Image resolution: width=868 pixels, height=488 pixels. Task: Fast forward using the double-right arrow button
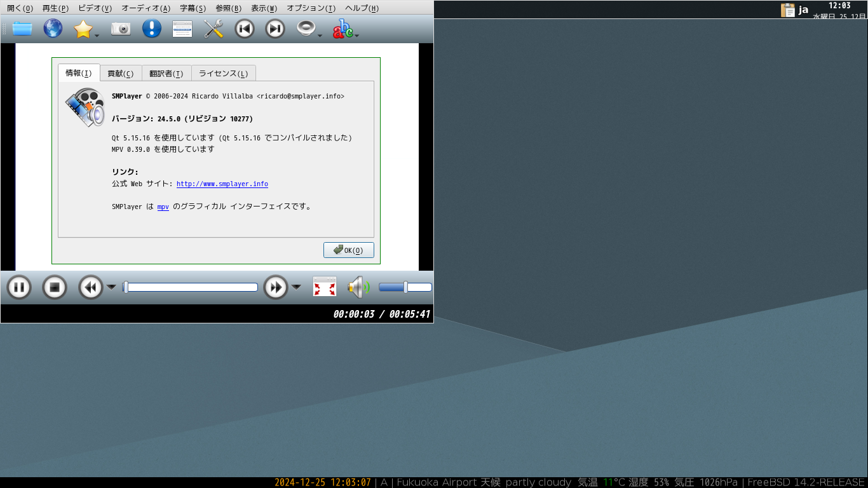[x=276, y=288]
